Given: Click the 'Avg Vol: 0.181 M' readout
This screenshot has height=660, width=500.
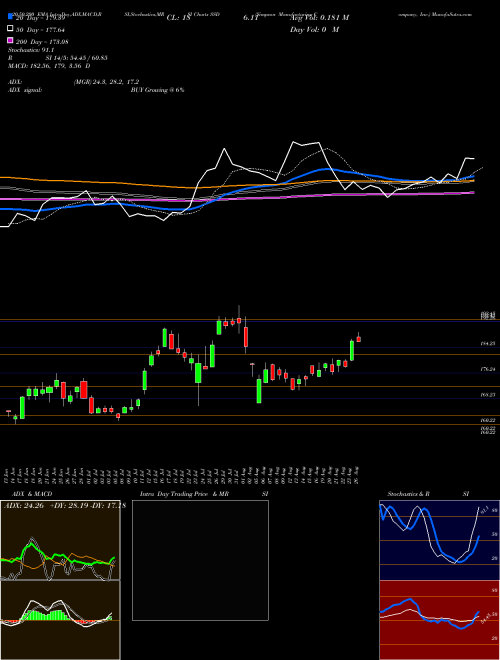Looking at the screenshot, I should click(320, 18).
